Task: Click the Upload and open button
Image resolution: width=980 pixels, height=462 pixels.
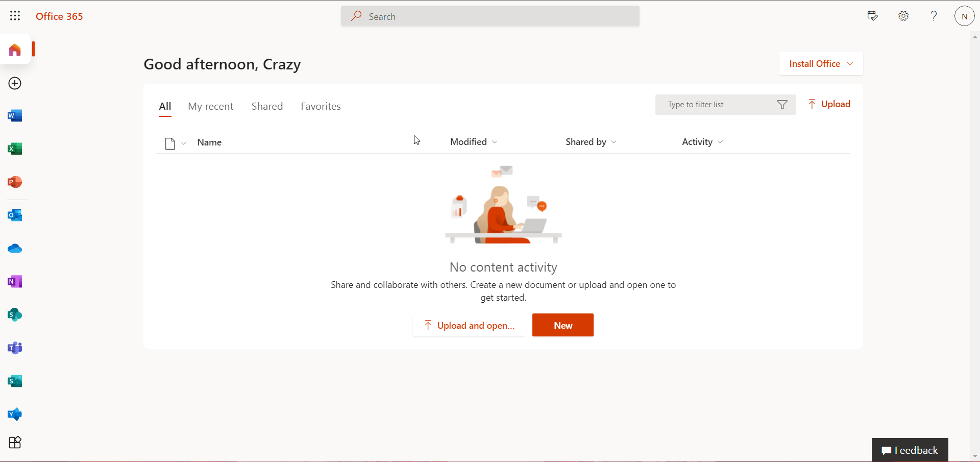Action: tap(469, 325)
